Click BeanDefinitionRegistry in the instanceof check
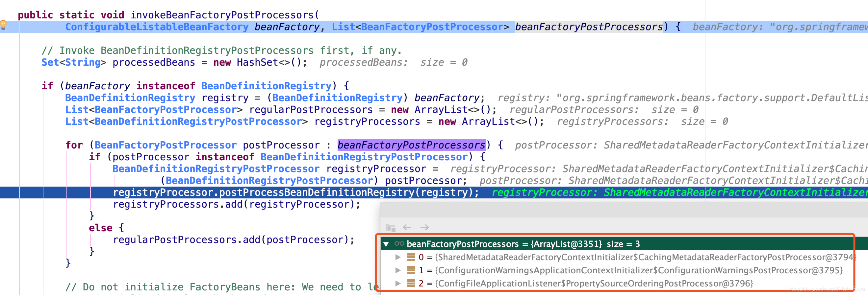This screenshot has width=868, height=295. point(266,86)
